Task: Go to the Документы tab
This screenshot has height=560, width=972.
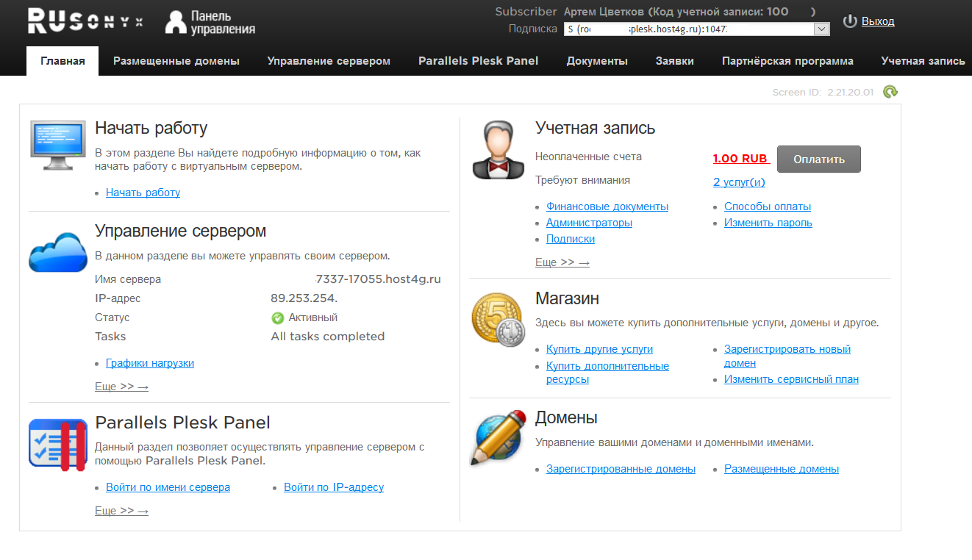Action: [597, 61]
